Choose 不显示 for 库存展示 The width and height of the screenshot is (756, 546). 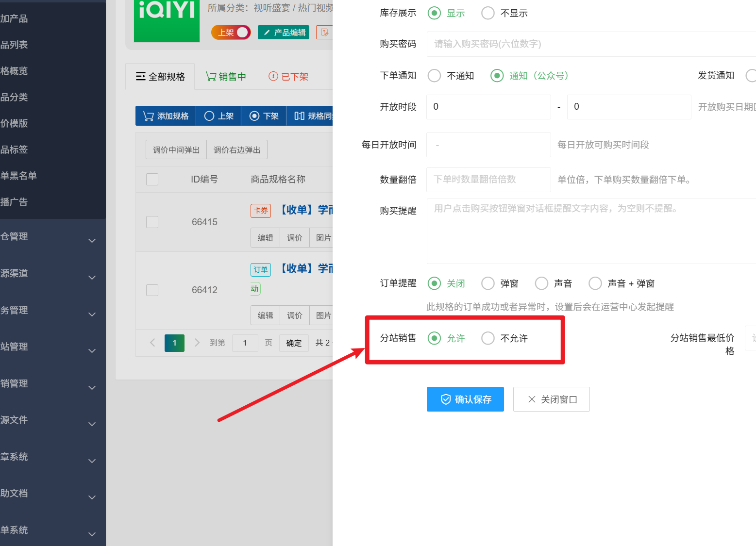tap(504, 13)
